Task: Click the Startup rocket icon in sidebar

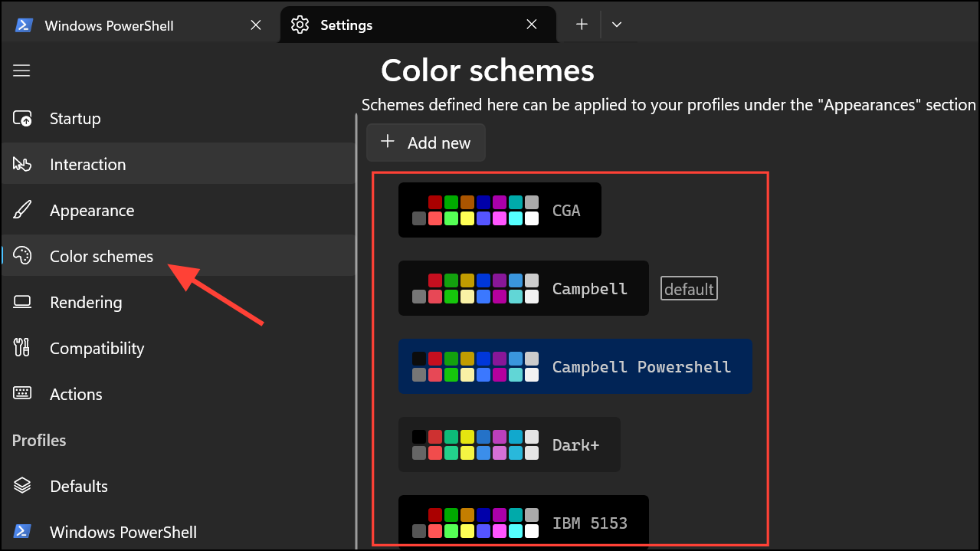Action: coord(21,118)
